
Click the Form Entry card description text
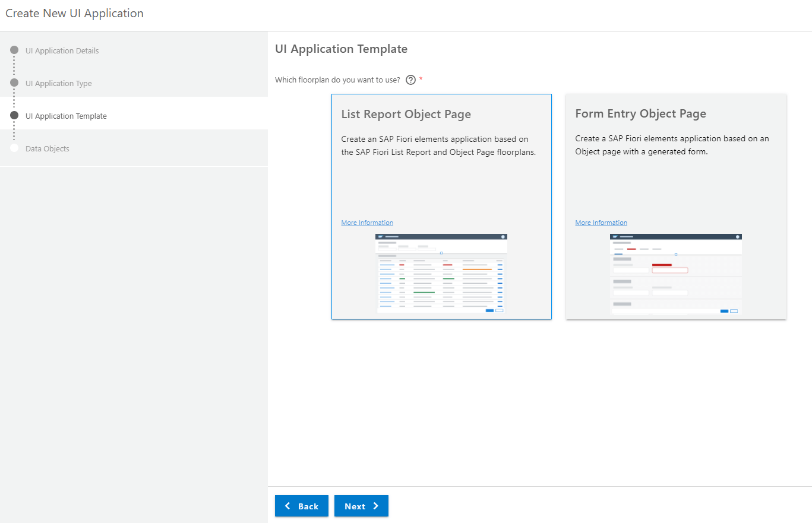[x=672, y=145]
